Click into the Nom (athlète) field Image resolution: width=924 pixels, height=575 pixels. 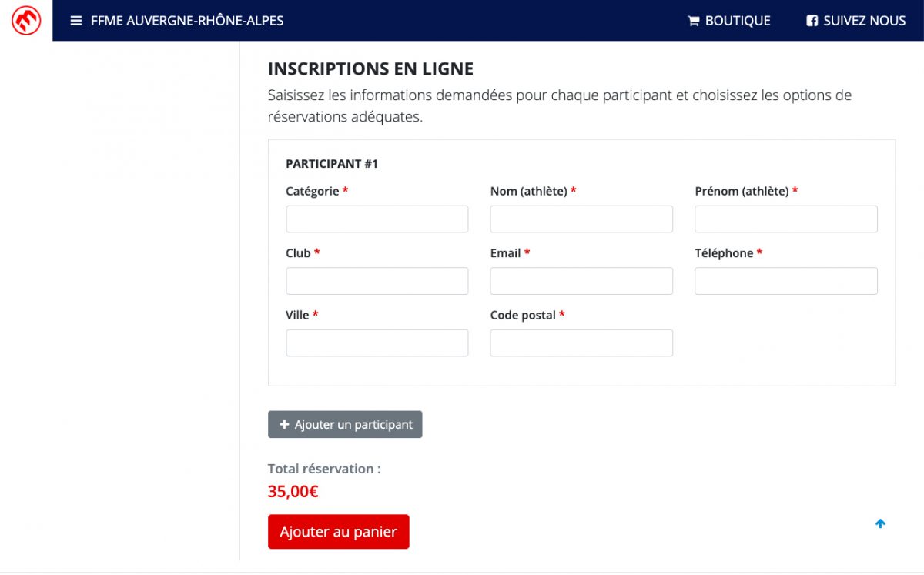pyautogui.click(x=581, y=219)
